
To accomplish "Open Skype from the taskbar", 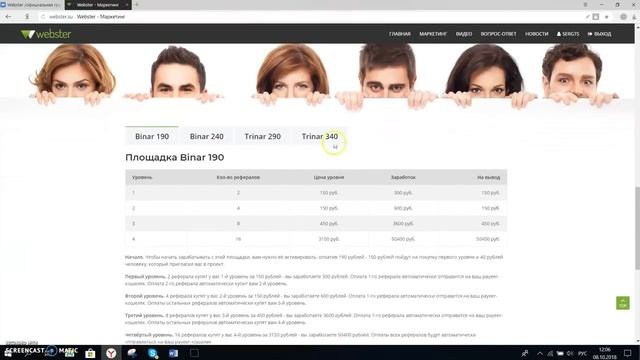I will pos(153,353).
